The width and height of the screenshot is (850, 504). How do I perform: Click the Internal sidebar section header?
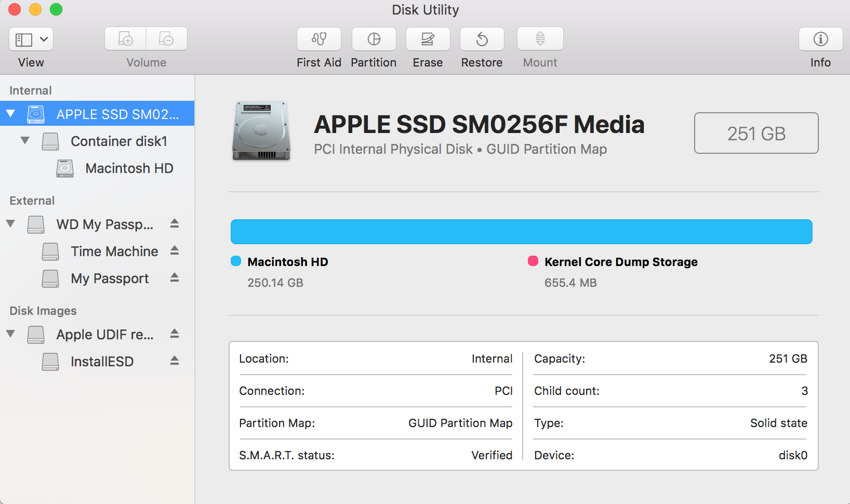coord(31,90)
